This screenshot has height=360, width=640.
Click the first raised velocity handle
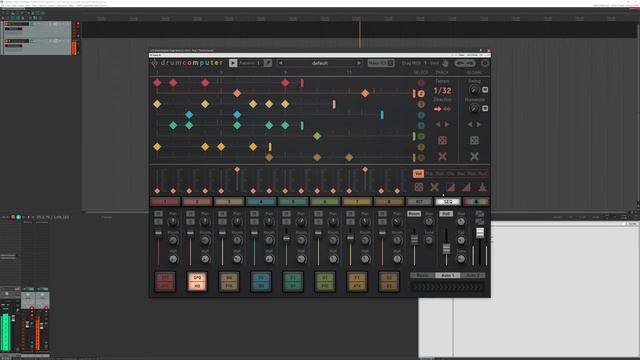point(237,169)
